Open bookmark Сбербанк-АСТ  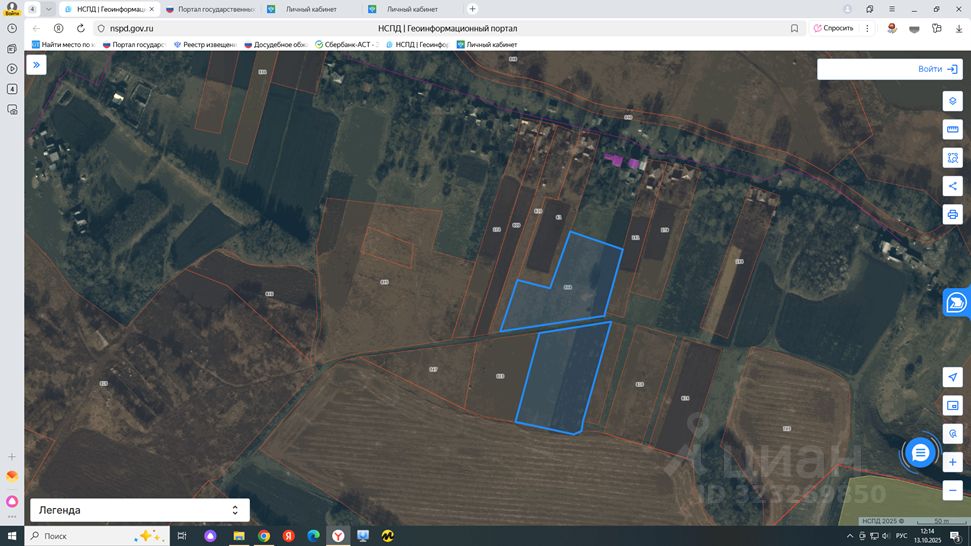[347, 45]
